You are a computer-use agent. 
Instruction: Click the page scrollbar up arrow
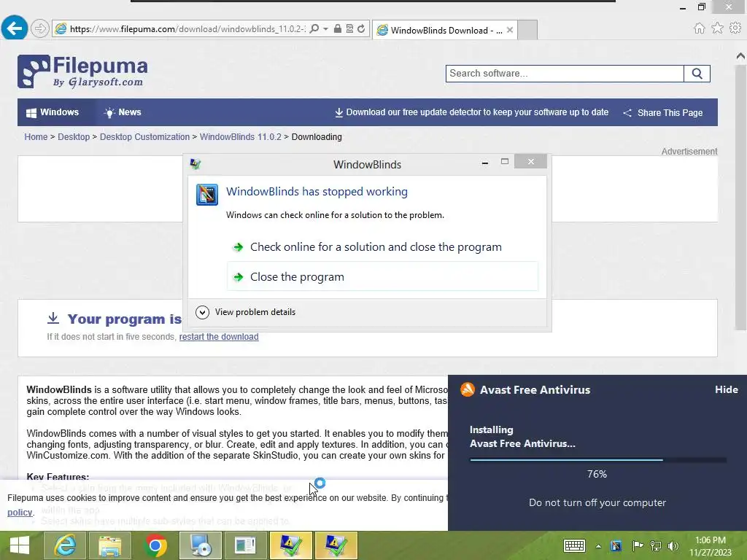click(x=740, y=55)
